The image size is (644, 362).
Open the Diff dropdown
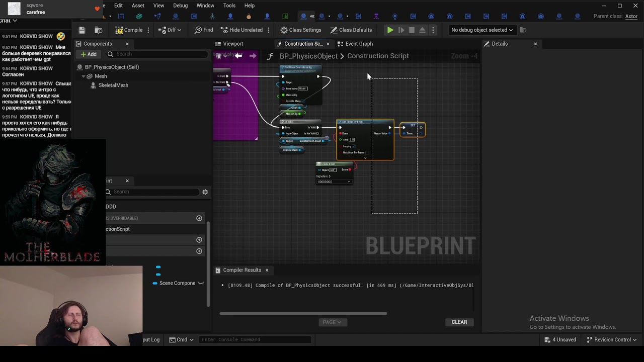[171, 30]
